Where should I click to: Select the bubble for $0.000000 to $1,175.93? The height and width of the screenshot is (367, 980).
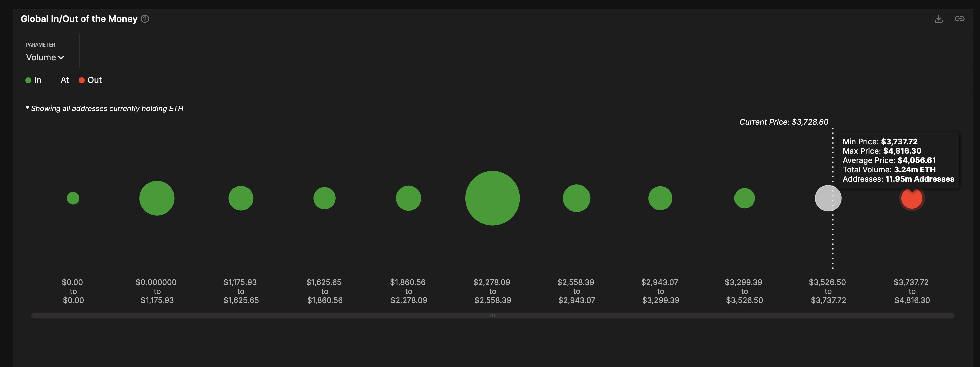(157, 198)
